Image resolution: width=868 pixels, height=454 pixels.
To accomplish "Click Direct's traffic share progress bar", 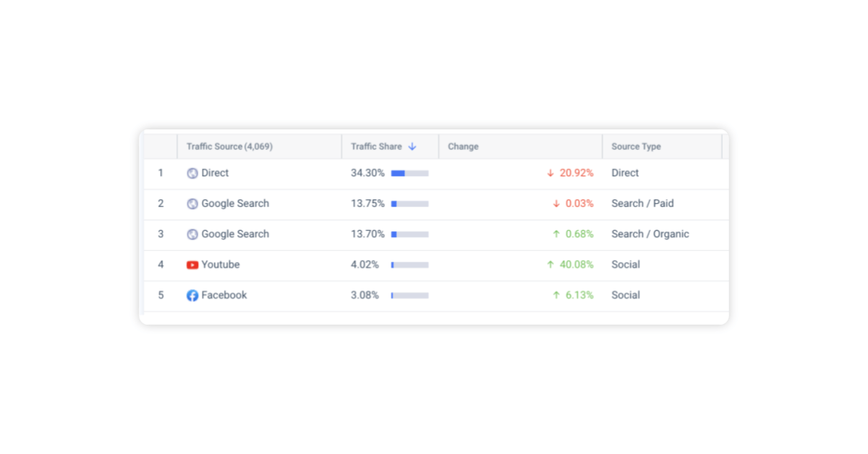I will 409,174.
